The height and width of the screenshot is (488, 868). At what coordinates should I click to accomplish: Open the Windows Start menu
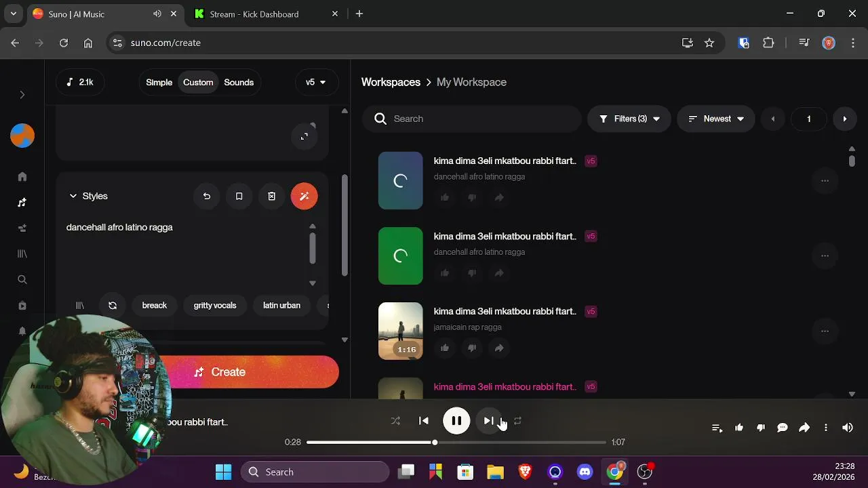tap(223, 472)
